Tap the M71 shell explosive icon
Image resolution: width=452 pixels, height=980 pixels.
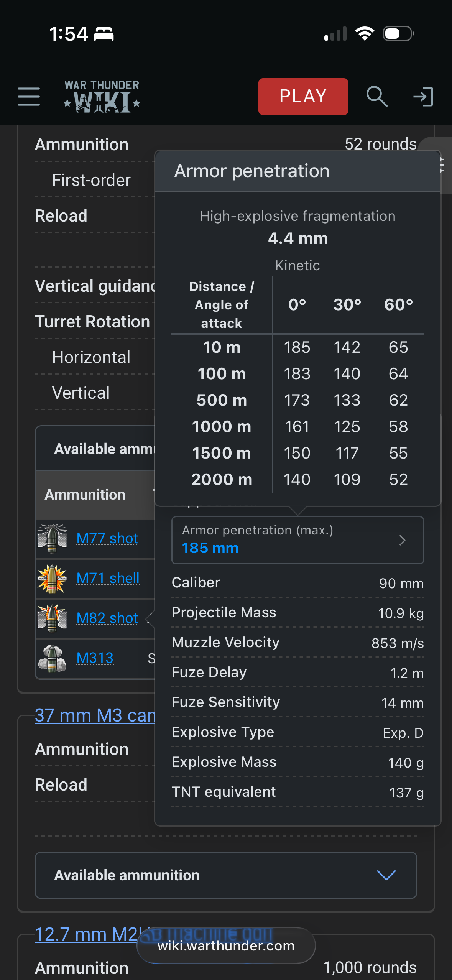(53, 578)
